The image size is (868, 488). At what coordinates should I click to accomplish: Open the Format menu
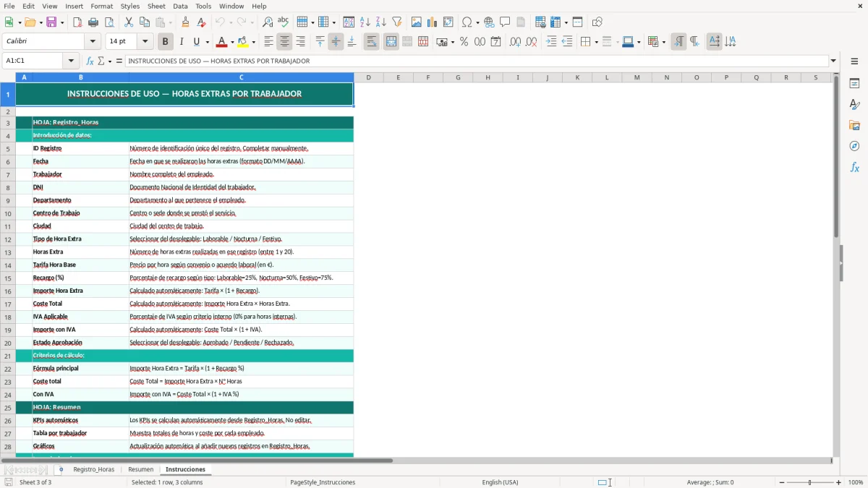[101, 6]
